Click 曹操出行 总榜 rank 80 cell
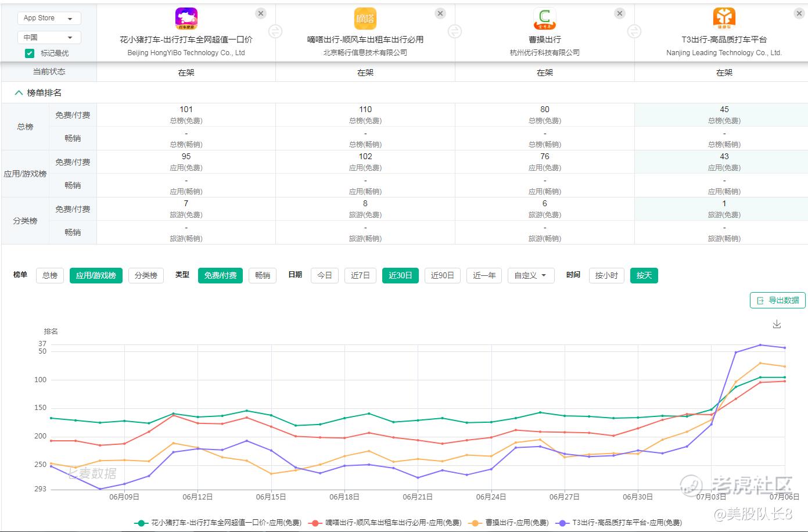The width and height of the screenshot is (808, 532). point(545,115)
